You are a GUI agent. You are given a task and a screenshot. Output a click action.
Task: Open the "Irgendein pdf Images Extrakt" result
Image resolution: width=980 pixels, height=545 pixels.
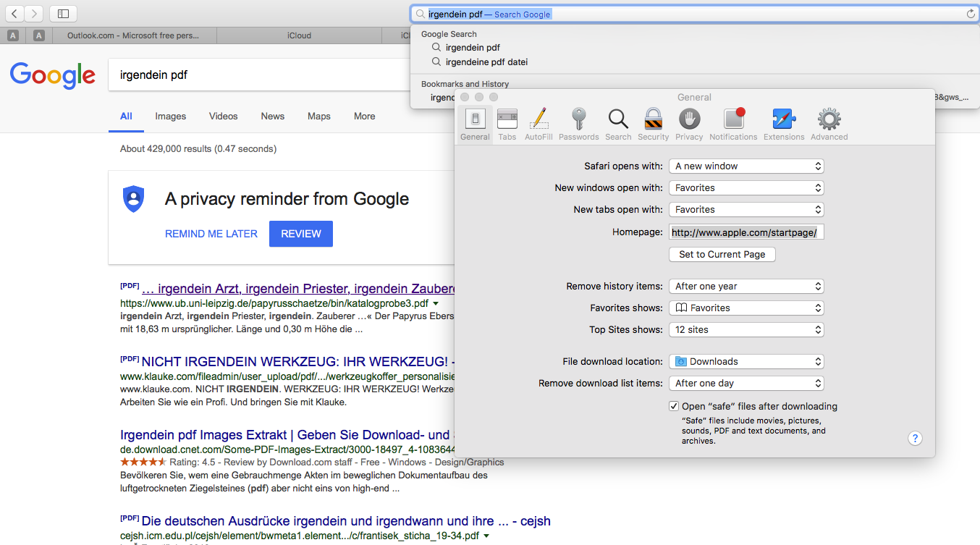tap(287, 435)
